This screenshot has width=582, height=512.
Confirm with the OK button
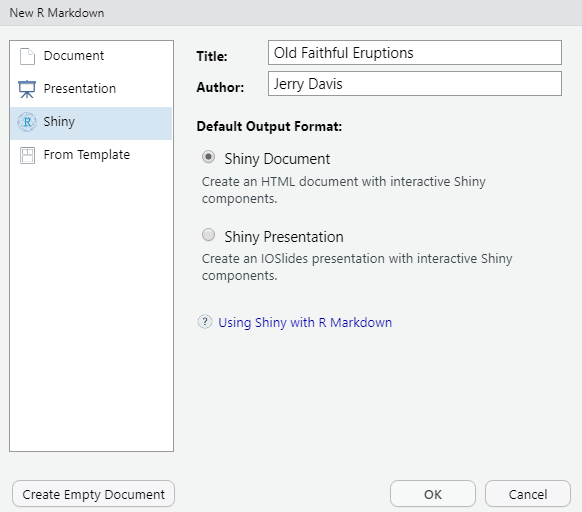tap(433, 494)
